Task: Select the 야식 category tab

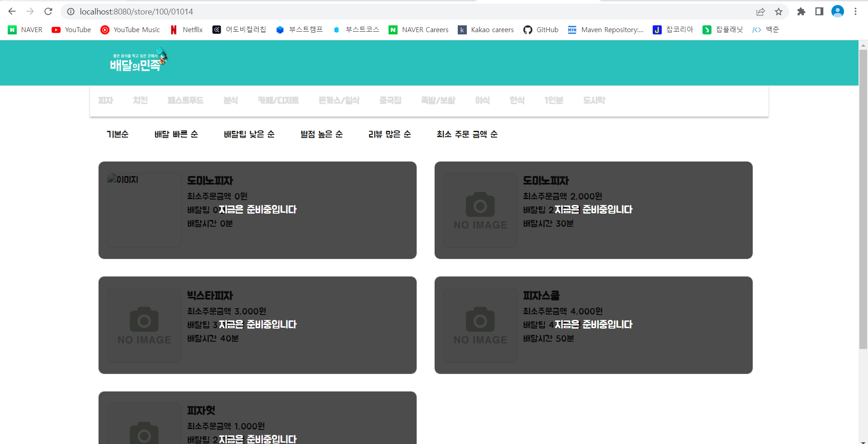Action: 482,100
